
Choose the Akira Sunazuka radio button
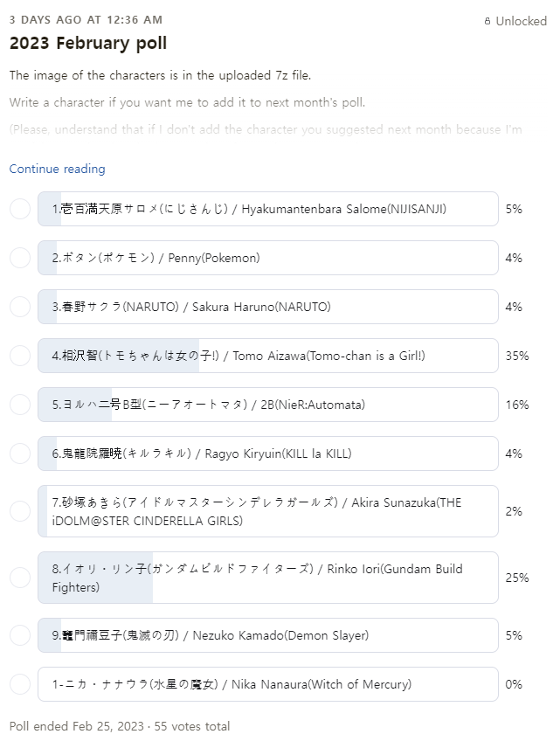pyautogui.click(x=20, y=511)
